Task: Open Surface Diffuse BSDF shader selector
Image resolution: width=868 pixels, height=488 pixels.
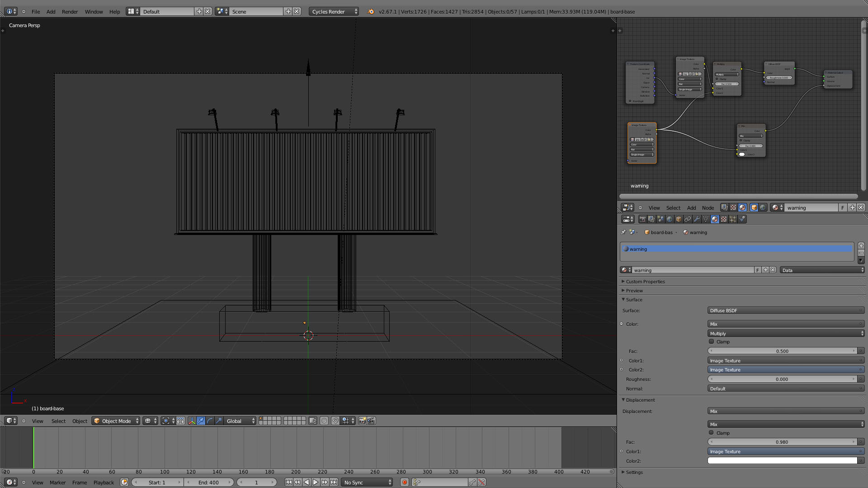Action: click(x=786, y=310)
